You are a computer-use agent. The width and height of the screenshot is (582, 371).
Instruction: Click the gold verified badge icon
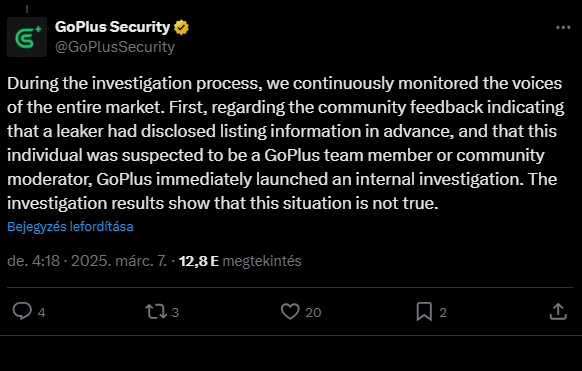[x=181, y=27]
